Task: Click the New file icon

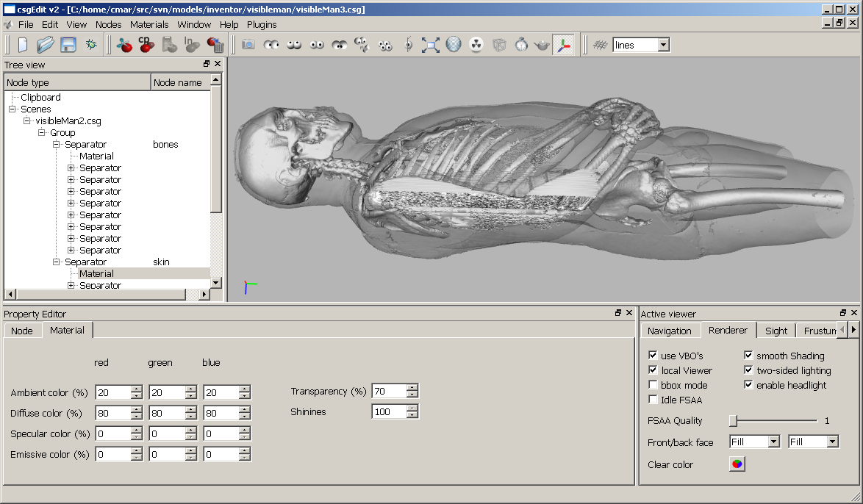Action: click(x=23, y=45)
